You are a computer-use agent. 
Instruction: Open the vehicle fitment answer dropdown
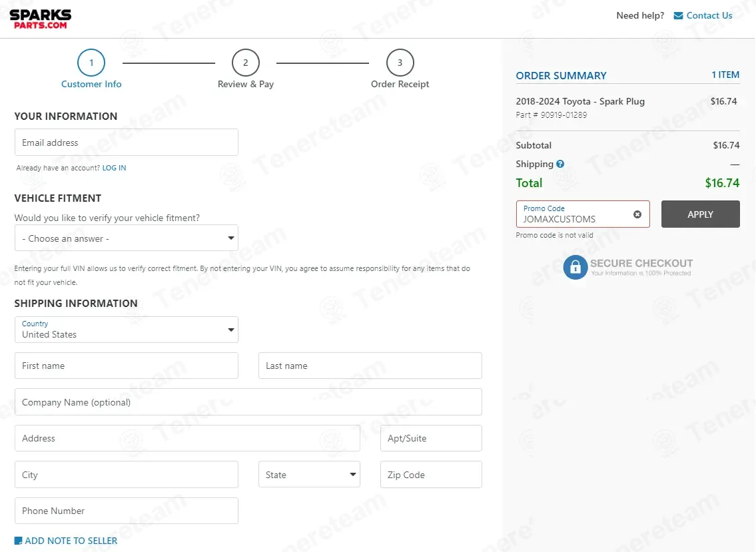pyautogui.click(x=127, y=238)
